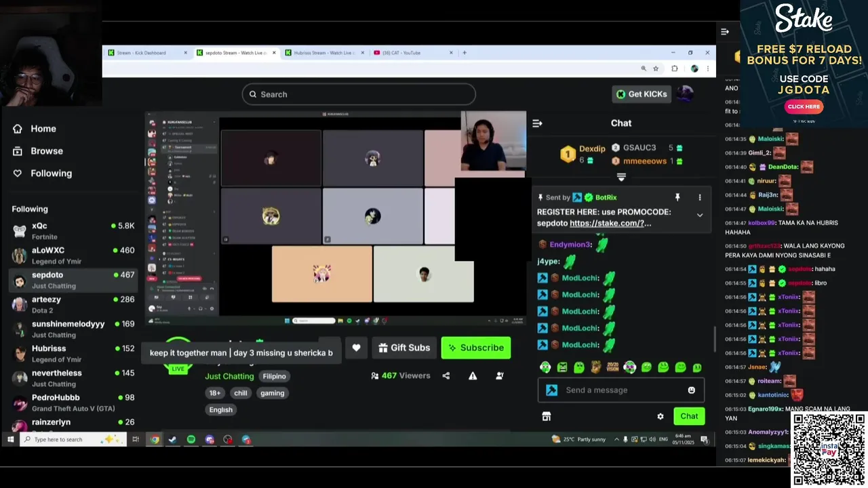Open Steam from the taskbar

pos(173,440)
